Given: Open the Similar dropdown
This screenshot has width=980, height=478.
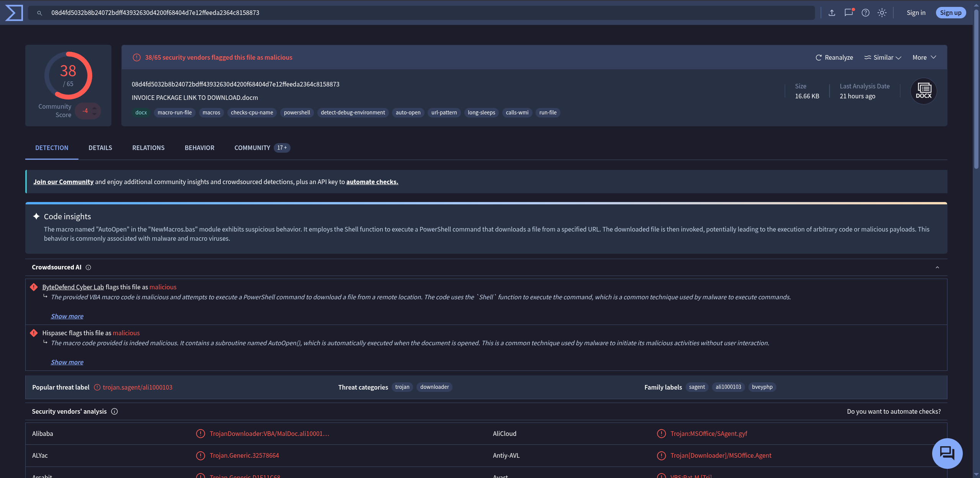Looking at the screenshot, I should [x=883, y=57].
